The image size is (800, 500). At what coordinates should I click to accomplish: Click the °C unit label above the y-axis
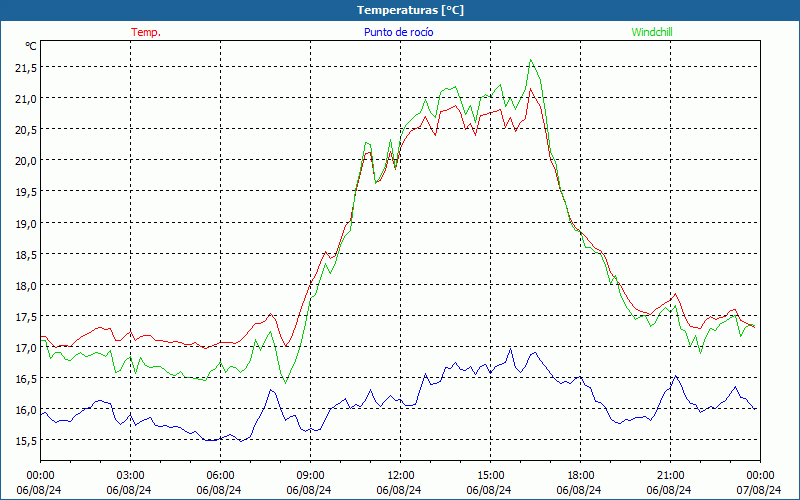click(x=31, y=46)
